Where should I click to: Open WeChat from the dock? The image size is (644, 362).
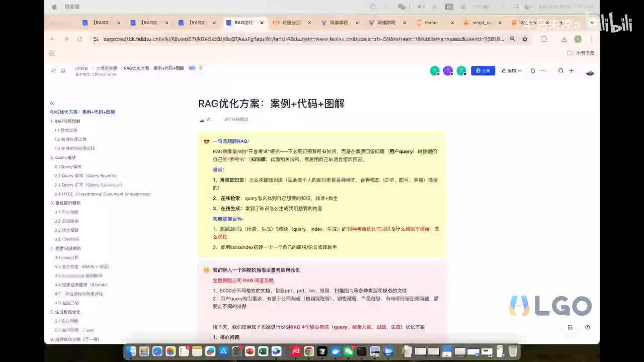pos(349,351)
